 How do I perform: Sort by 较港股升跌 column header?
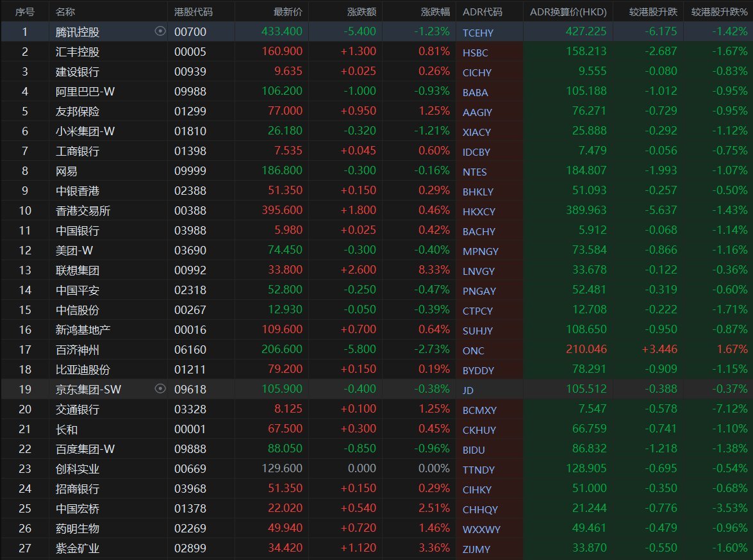(653, 12)
